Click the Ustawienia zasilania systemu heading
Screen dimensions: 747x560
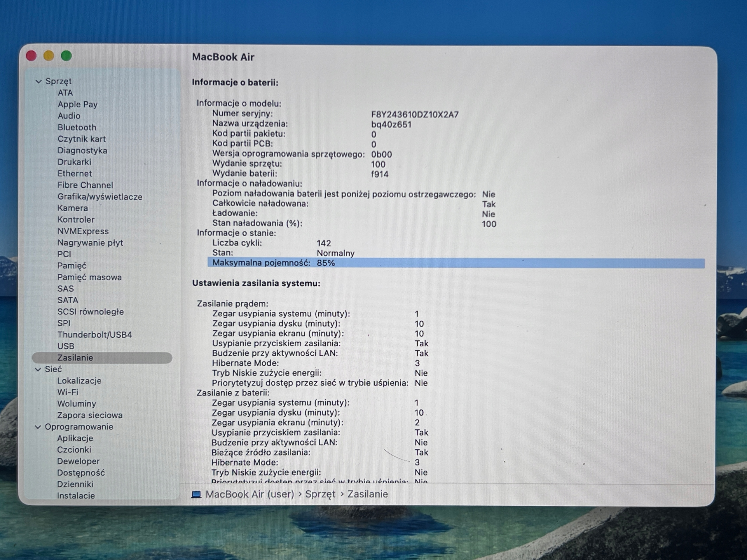click(x=256, y=283)
